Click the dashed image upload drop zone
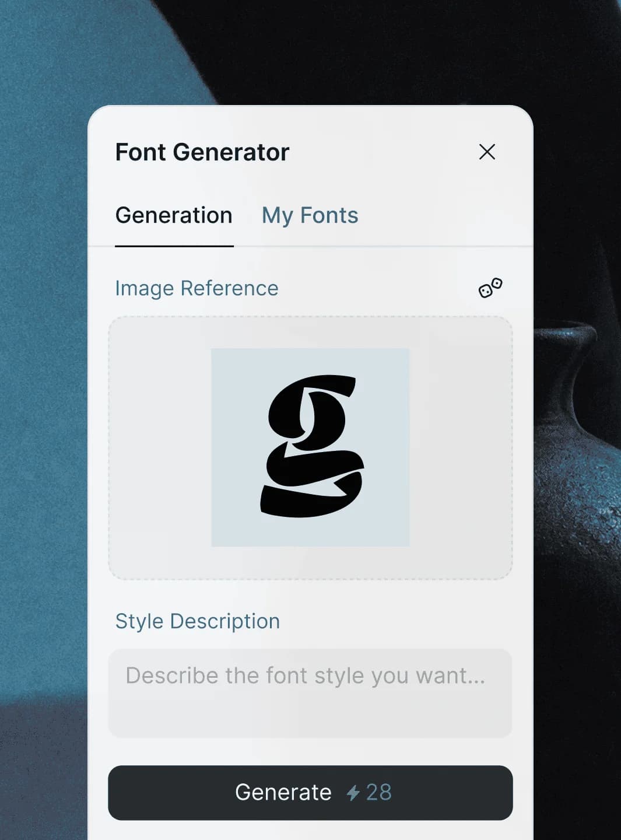 pyautogui.click(x=310, y=447)
